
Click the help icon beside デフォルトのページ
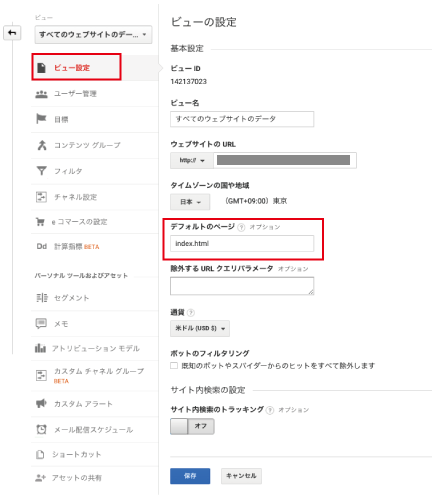pos(241,227)
